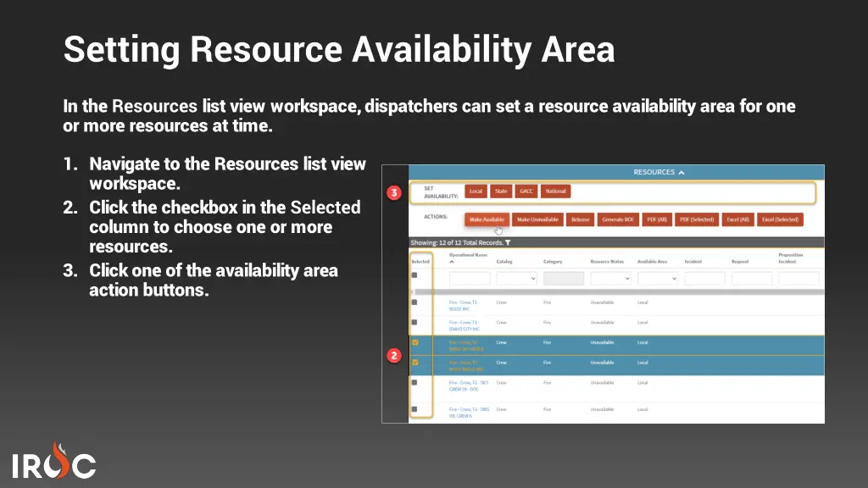
Task: Export with the Excel (All) button
Action: tap(738, 219)
